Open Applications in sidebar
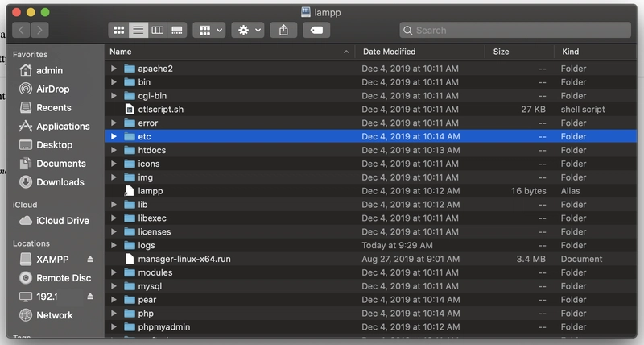644x345 pixels. (x=54, y=127)
